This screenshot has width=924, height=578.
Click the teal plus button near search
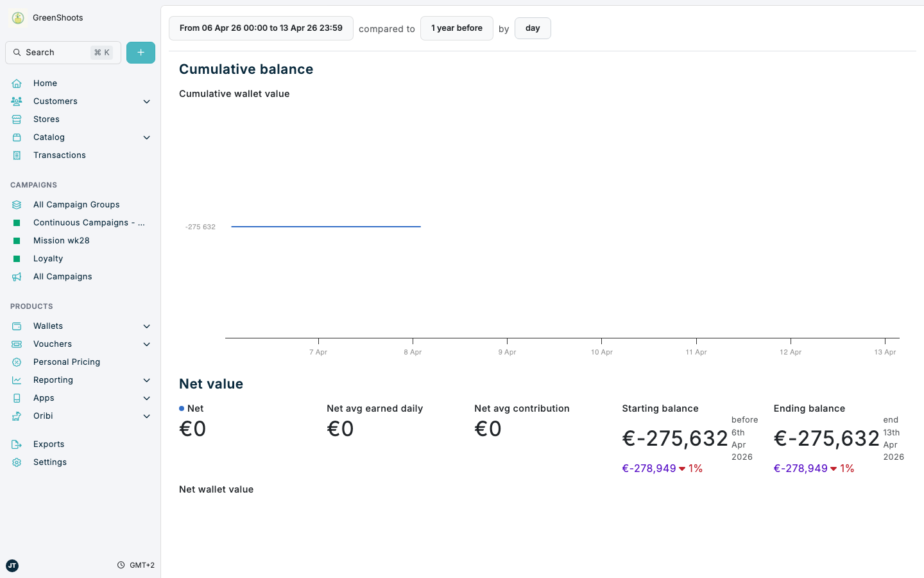coord(141,52)
